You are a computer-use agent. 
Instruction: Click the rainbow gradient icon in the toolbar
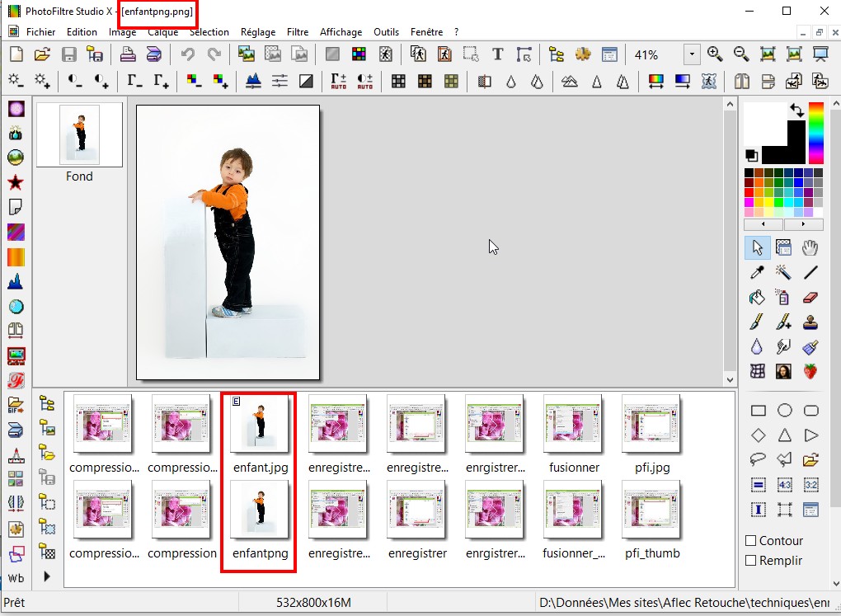(655, 81)
